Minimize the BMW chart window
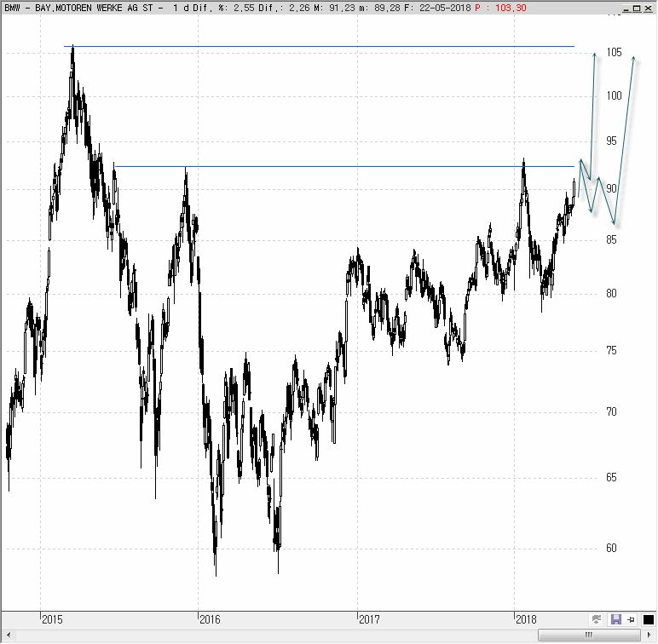The image size is (658, 644). 626,9
